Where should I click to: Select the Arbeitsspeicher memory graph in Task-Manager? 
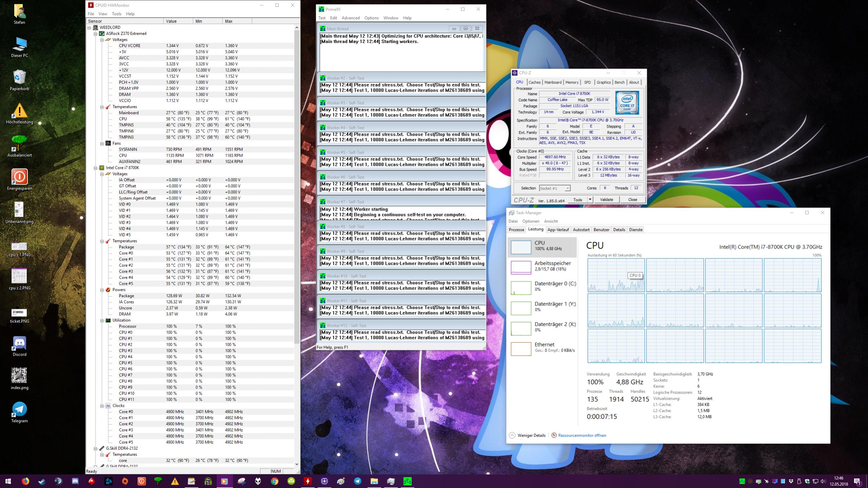[x=521, y=267]
